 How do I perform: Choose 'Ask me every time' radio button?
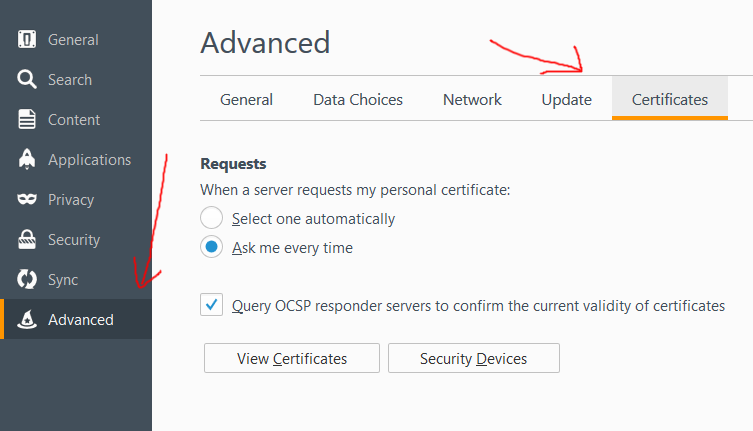[211, 247]
